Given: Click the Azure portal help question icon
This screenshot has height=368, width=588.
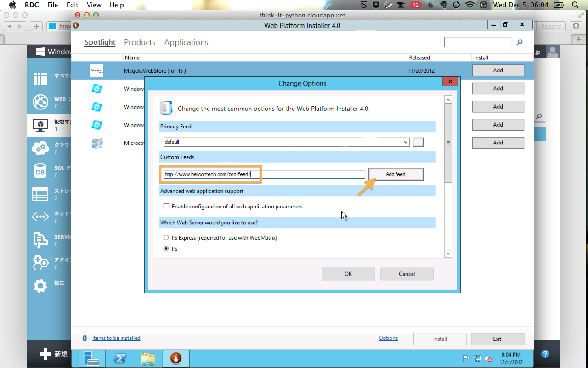Looking at the screenshot, I should 545,354.
